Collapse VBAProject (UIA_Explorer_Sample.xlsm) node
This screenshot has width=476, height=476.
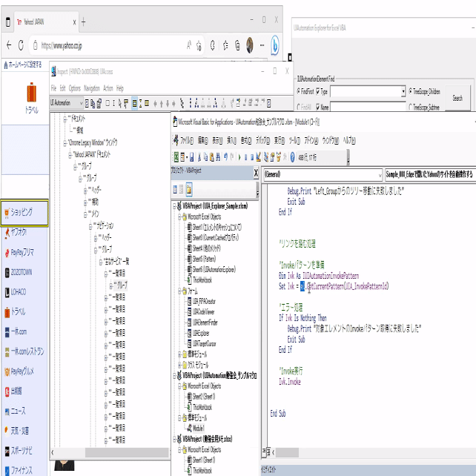pyautogui.click(x=174, y=206)
